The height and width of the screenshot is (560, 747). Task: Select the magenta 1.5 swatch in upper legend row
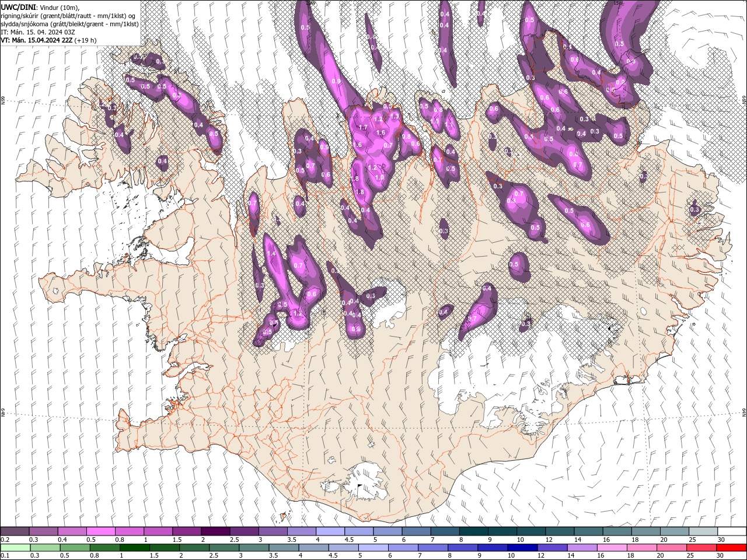186,531
